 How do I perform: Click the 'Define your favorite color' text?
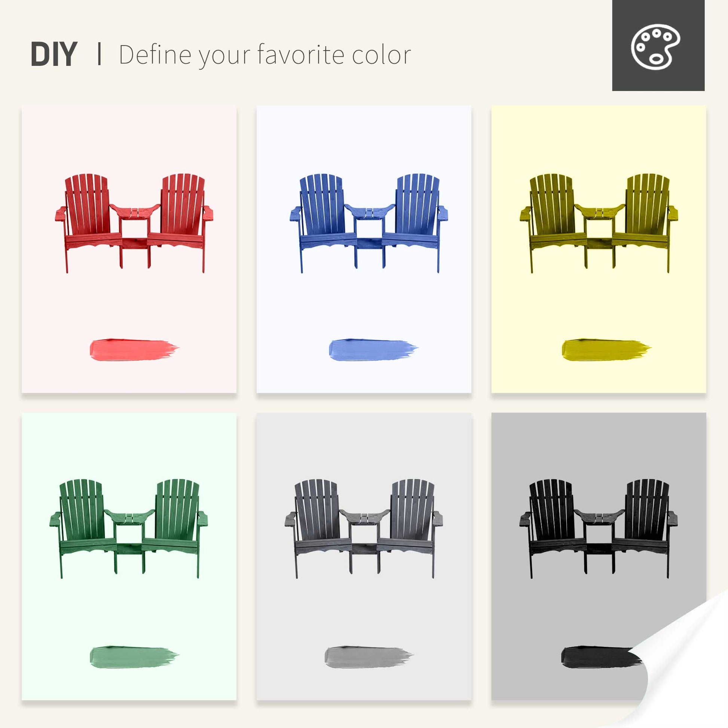pyautogui.click(x=264, y=55)
